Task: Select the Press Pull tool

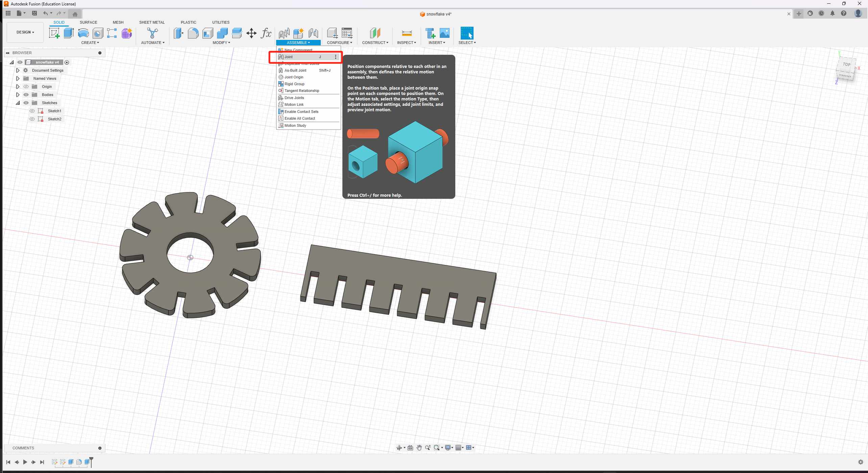Action: 178,33
